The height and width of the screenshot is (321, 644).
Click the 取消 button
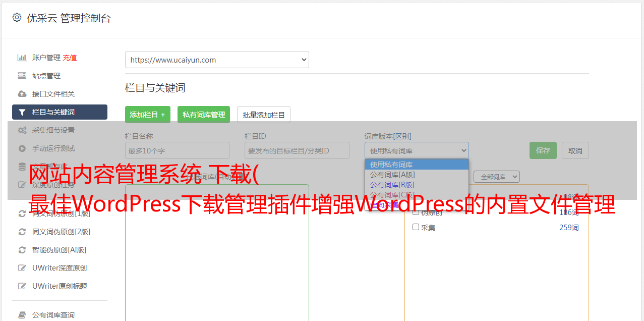point(575,150)
